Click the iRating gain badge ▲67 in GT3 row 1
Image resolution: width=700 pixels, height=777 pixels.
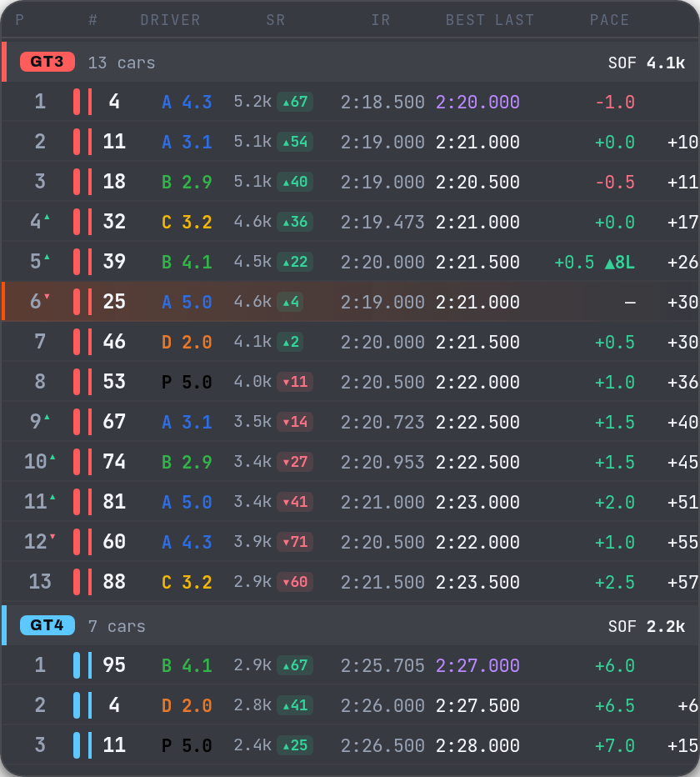coord(295,102)
